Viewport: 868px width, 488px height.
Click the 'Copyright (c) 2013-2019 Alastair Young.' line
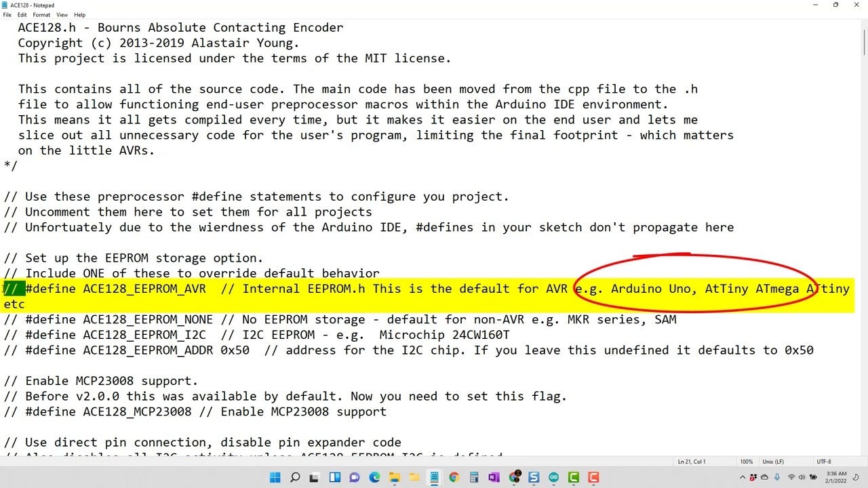click(159, 43)
